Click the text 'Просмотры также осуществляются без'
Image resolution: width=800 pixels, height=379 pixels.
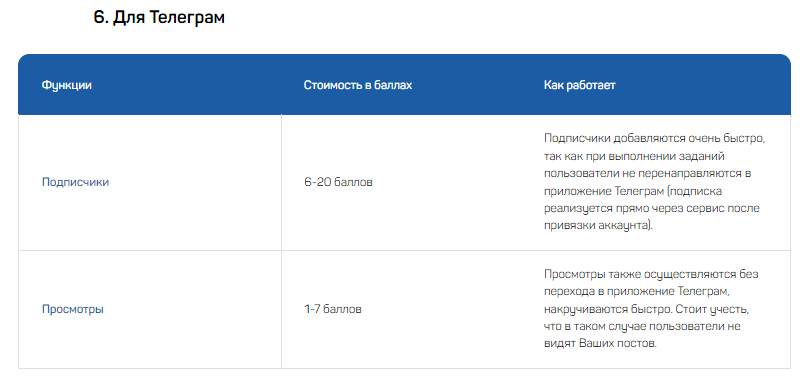coord(651,274)
